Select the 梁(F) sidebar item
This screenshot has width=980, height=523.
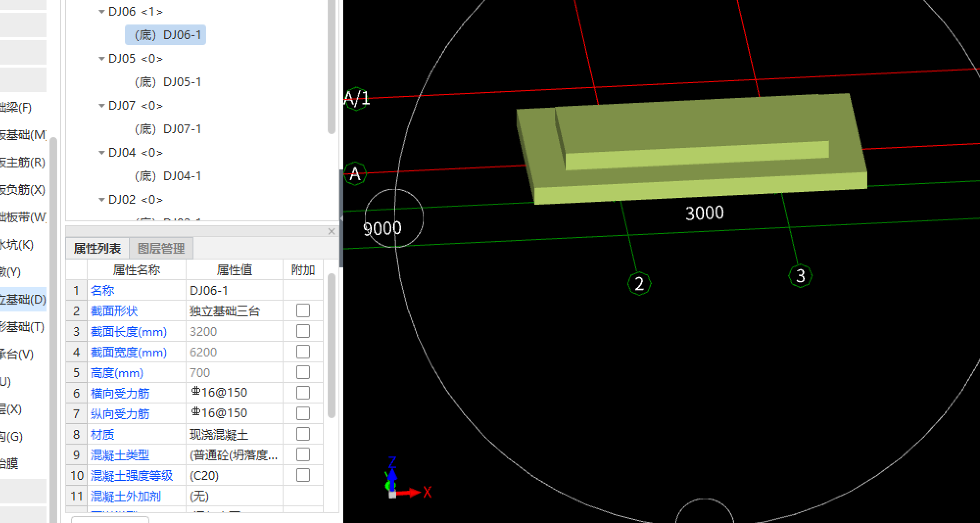coord(23,107)
